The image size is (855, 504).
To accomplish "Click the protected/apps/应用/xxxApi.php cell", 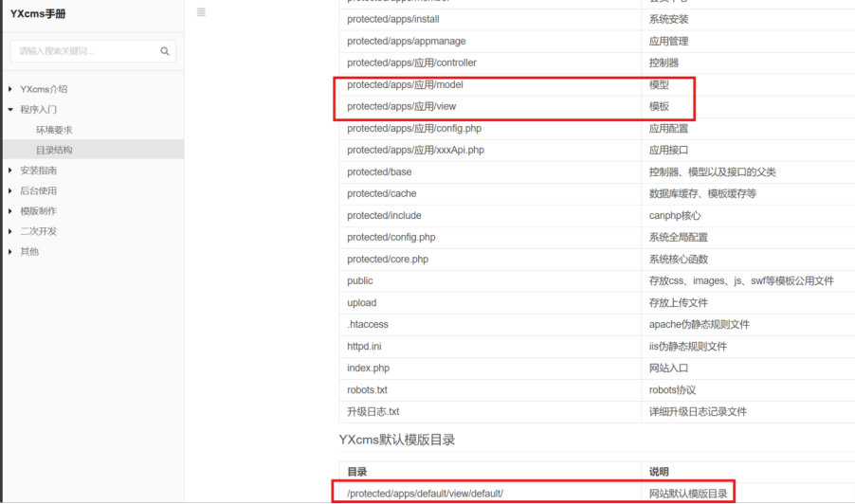I will [490, 150].
